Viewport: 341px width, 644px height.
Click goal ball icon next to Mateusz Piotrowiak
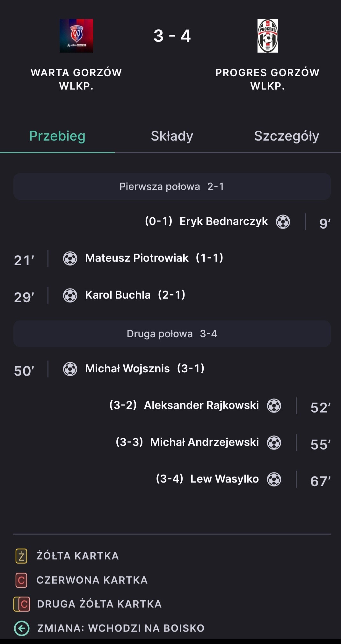tap(70, 258)
